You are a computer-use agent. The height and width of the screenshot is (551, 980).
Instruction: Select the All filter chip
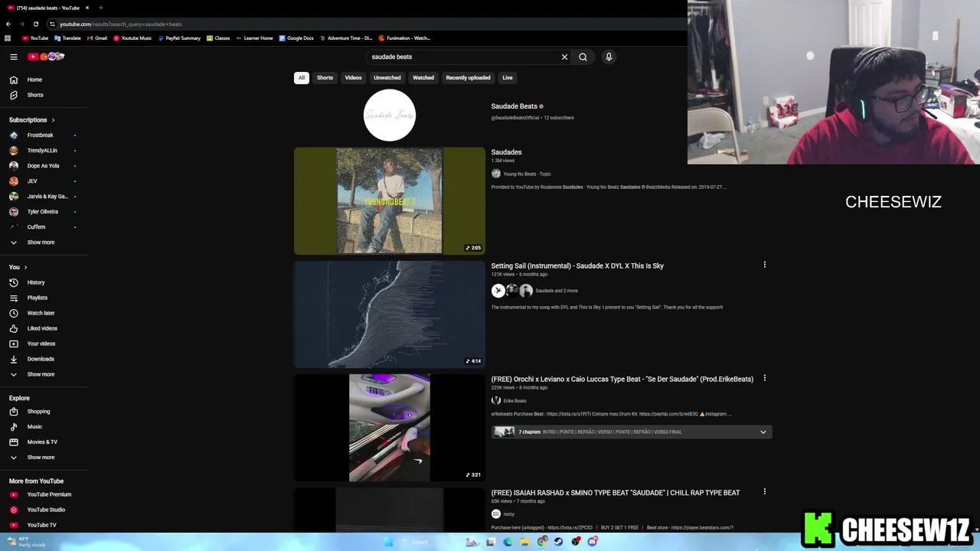[302, 77]
